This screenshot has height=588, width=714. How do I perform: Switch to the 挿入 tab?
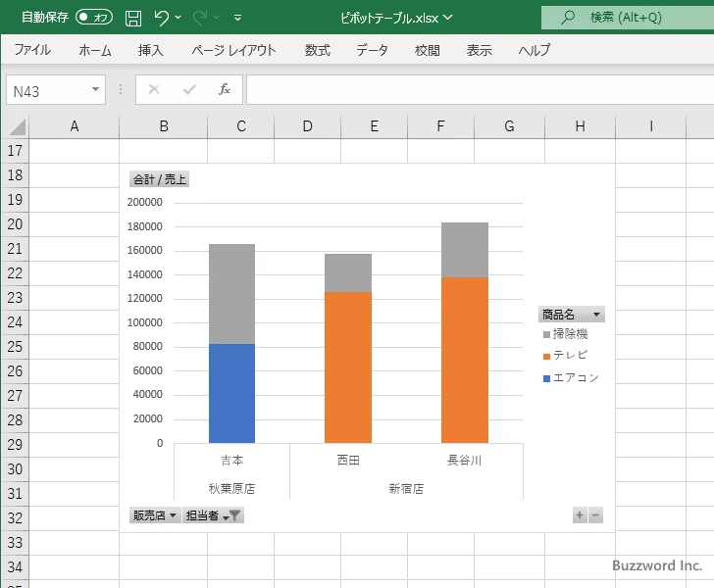(x=151, y=50)
